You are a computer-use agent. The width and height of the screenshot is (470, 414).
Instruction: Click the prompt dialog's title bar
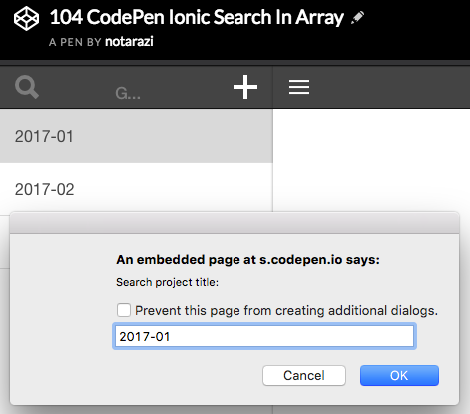[235, 223]
